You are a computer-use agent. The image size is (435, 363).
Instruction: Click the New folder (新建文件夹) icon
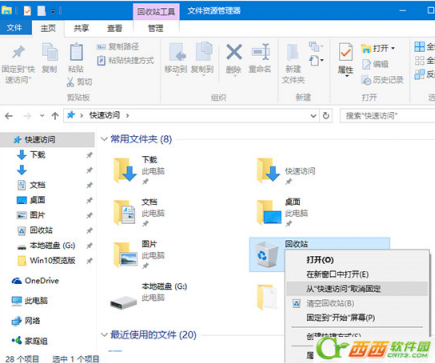click(x=293, y=52)
